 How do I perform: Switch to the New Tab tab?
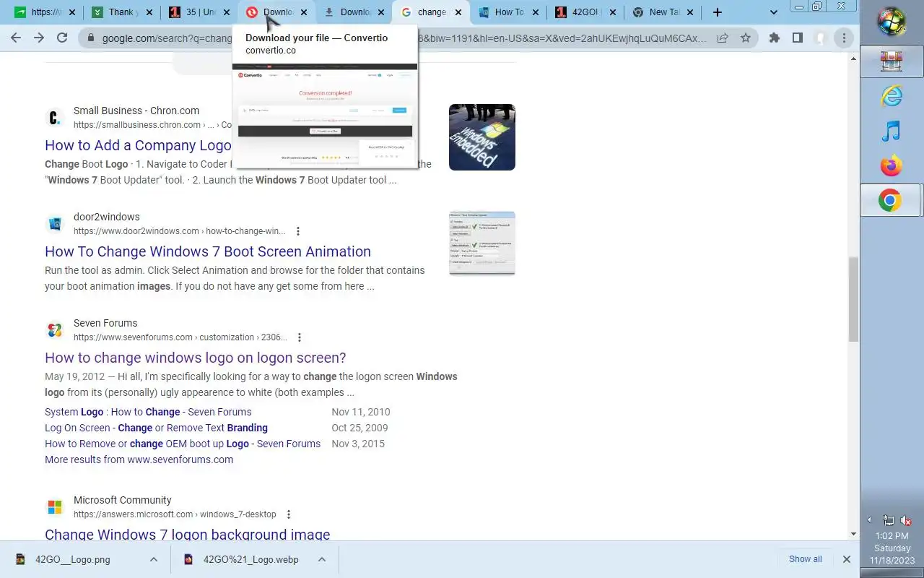point(661,12)
